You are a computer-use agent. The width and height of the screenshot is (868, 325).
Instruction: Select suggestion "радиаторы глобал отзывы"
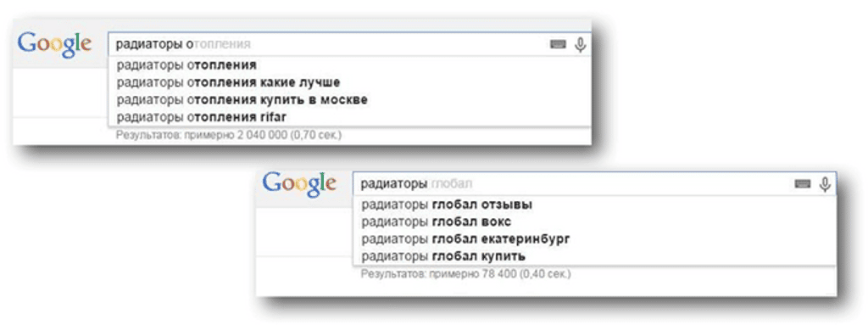594,205
